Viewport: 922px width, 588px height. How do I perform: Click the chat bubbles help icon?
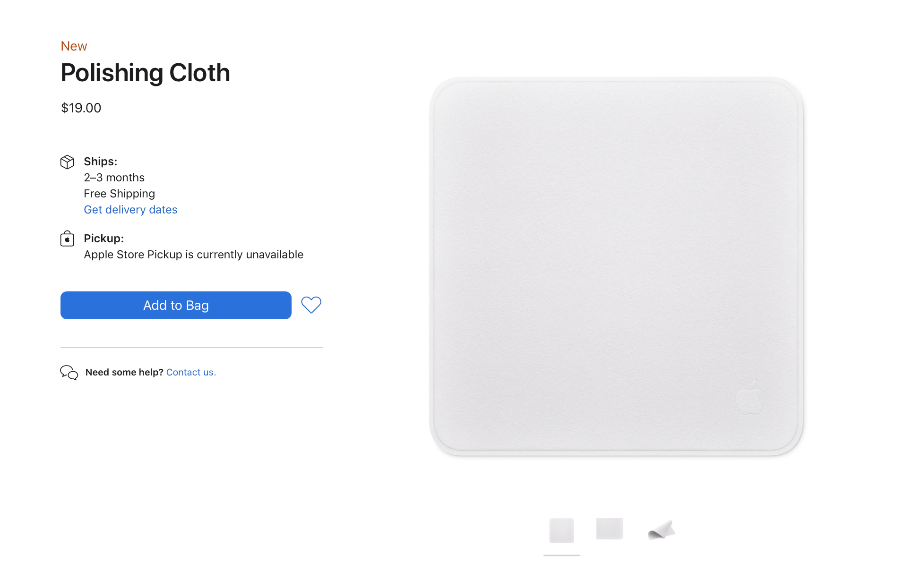click(x=69, y=373)
